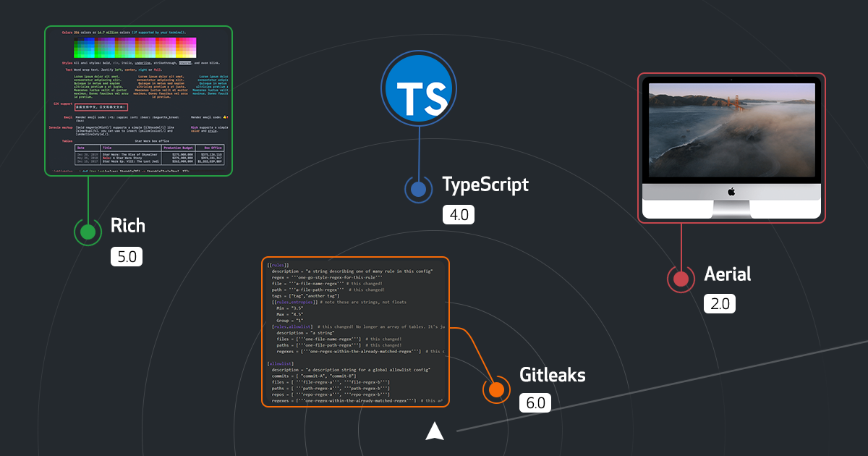Click the 6.0 version badge under Gitleaks
This screenshot has height=456, width=868.
pos(535,403)
